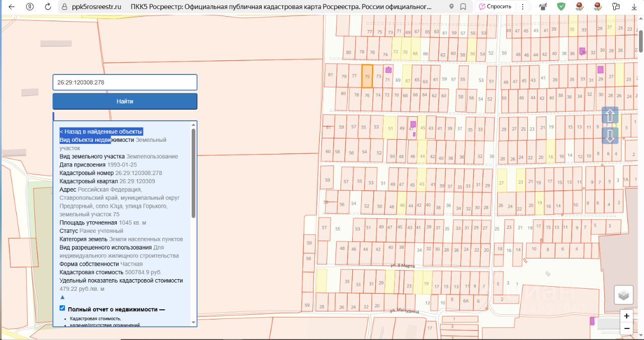Viewport: 644px width, 340px height.
Task: Uncheck 'Полный отчет о недвижимости' checkbox
Action: 62,308
